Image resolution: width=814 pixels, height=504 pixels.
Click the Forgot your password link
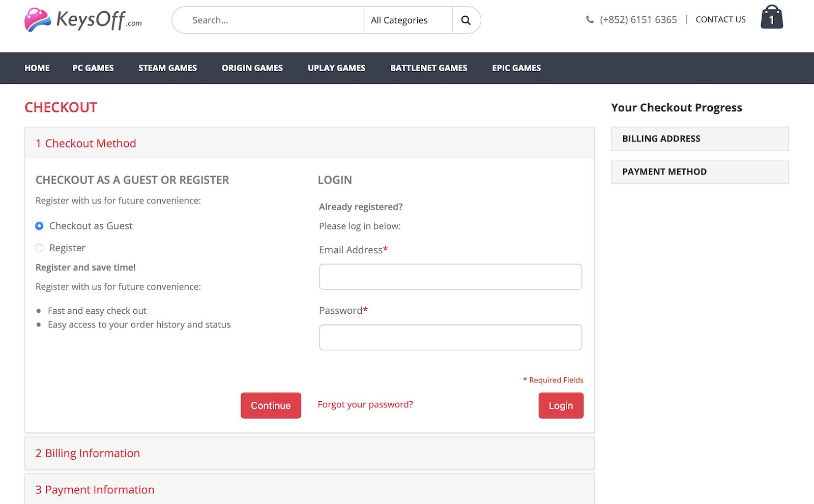(x=365, y=405)
